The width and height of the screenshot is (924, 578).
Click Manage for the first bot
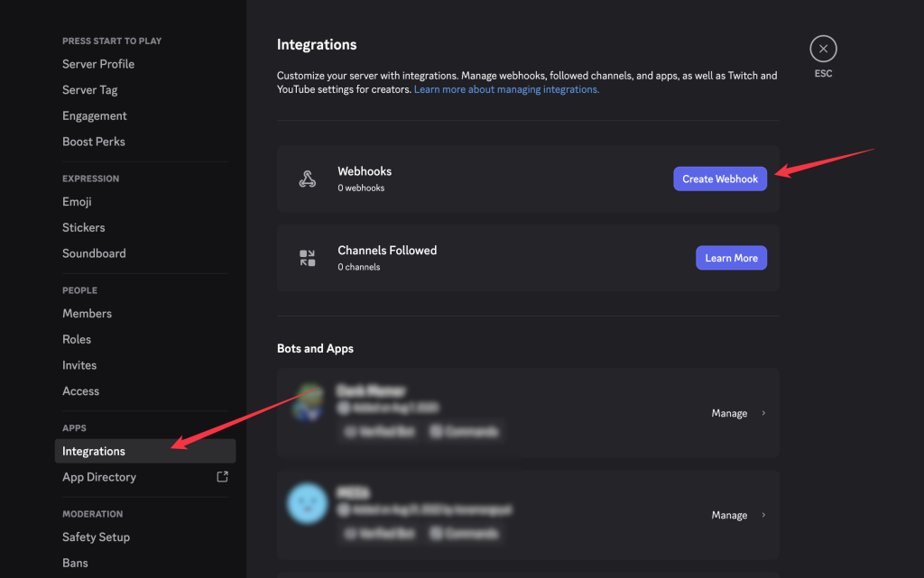point(729,413)
